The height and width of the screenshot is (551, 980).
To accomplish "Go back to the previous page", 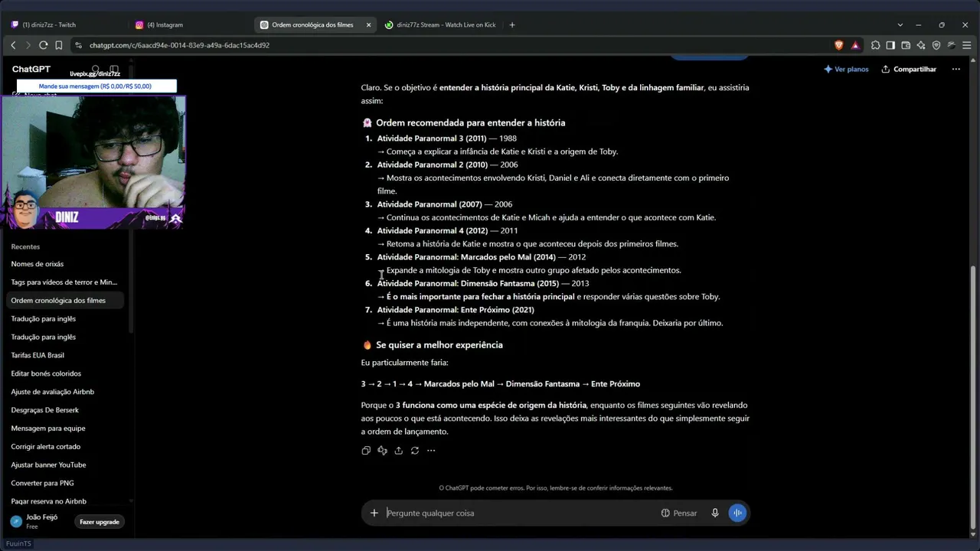I will (13, 45).
